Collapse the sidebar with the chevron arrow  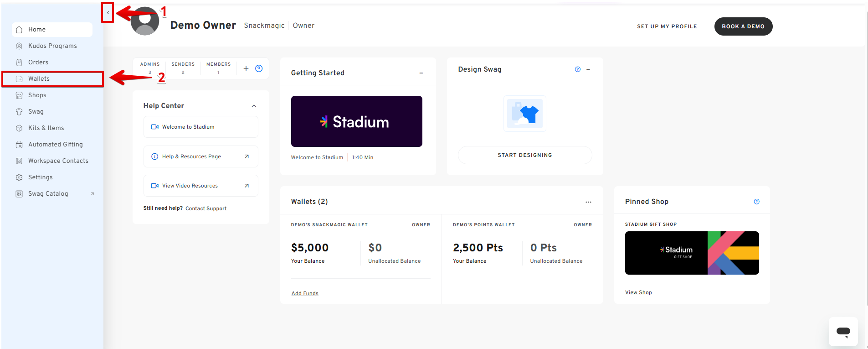(x=108, y=13)
